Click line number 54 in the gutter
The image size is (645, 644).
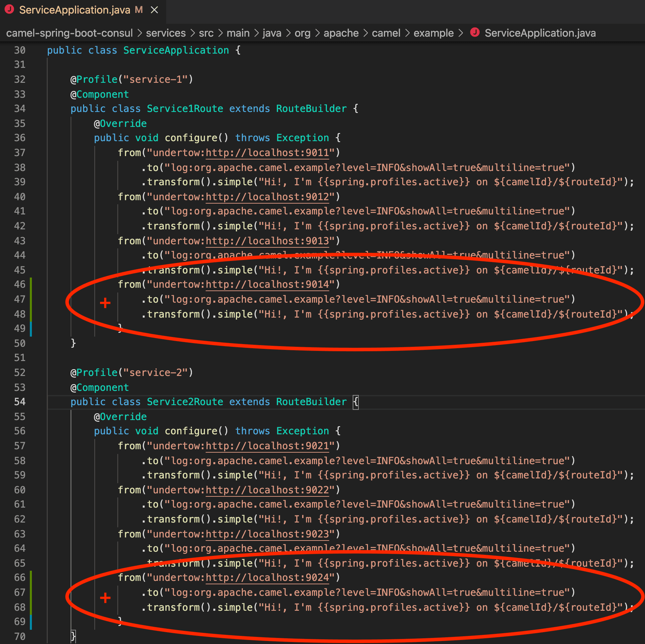(x=20, y=402)
